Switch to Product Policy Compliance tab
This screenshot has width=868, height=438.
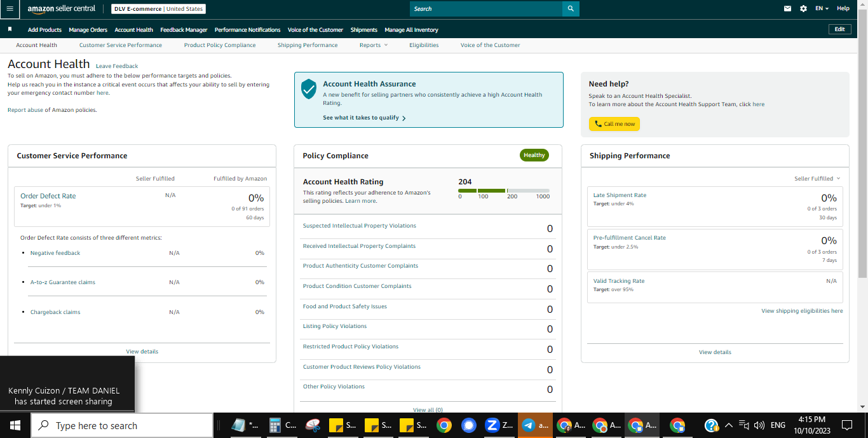[220, 45]
